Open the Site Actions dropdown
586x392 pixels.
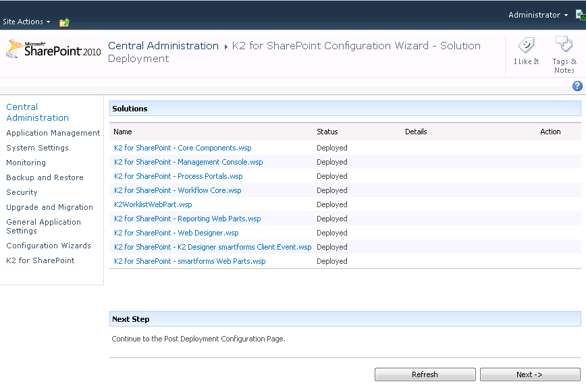pyautogui.click(x=26, y=22)
